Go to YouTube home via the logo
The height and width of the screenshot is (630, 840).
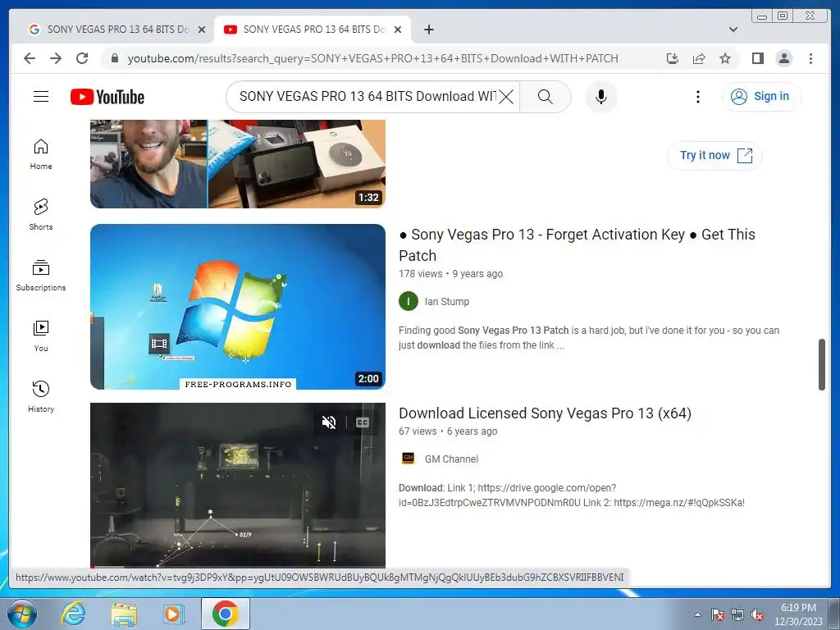tap(107, 97)
